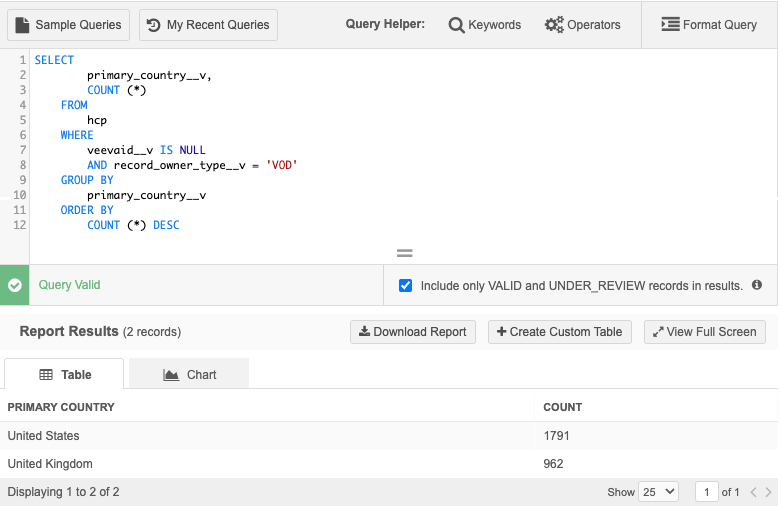Viewport: 781px width, 508px height.
Task: Uncheck Include only VALID and UNDER_REVIEW records
Action: coord(405,285)
